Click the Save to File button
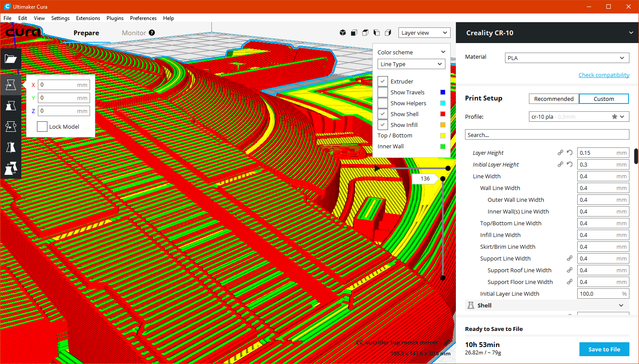639x364 pixels. (x=604, y=349)
